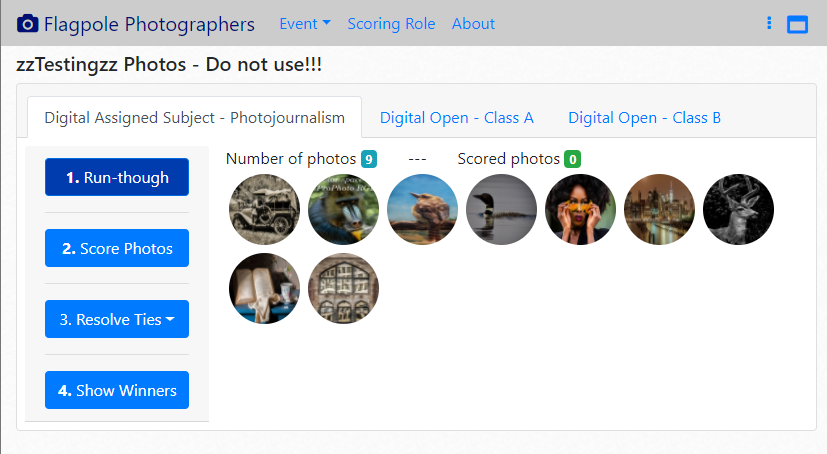827x454 pixels.
Task: Select the bird on branch thumbnail
Action: (422, 209)
